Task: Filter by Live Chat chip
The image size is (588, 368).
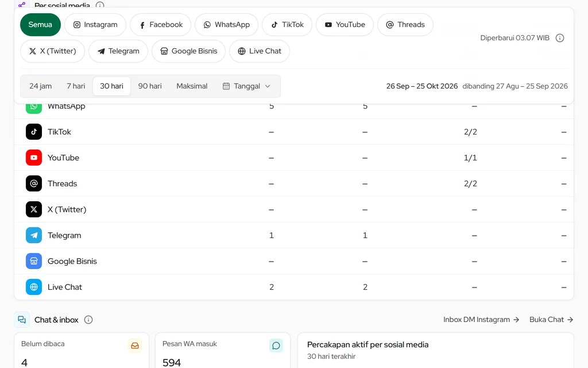Action: [260, 51]
